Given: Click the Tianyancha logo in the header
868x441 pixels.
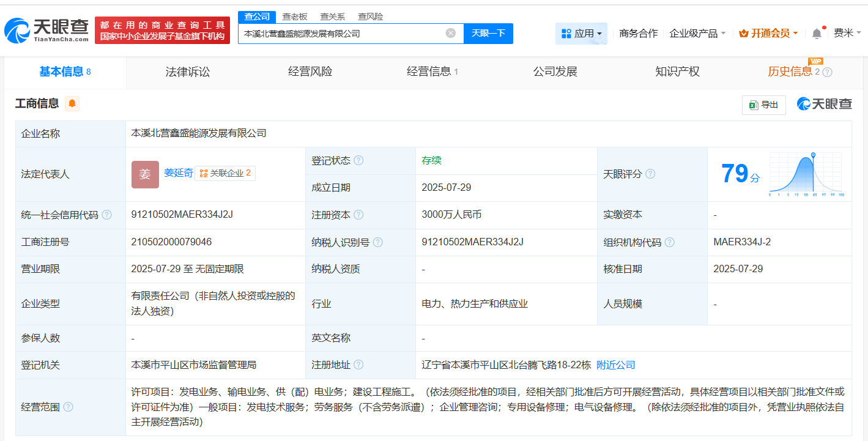Looking at the screenshot, I should (46, 30).
